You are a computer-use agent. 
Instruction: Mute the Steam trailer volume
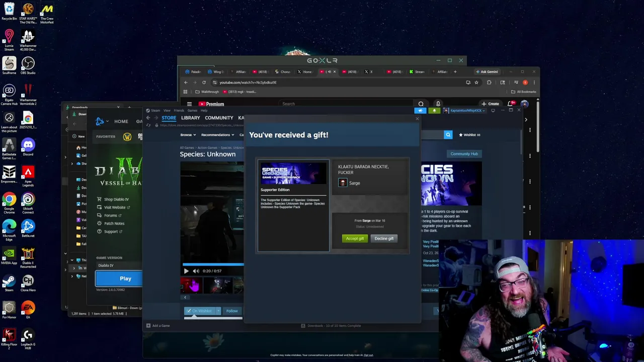(196, 271)
